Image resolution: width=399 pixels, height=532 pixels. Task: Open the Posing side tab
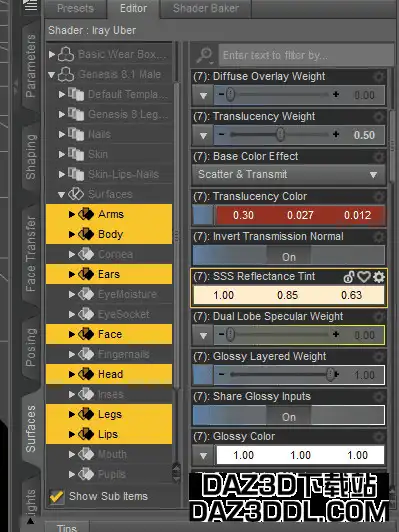point(31,347)
